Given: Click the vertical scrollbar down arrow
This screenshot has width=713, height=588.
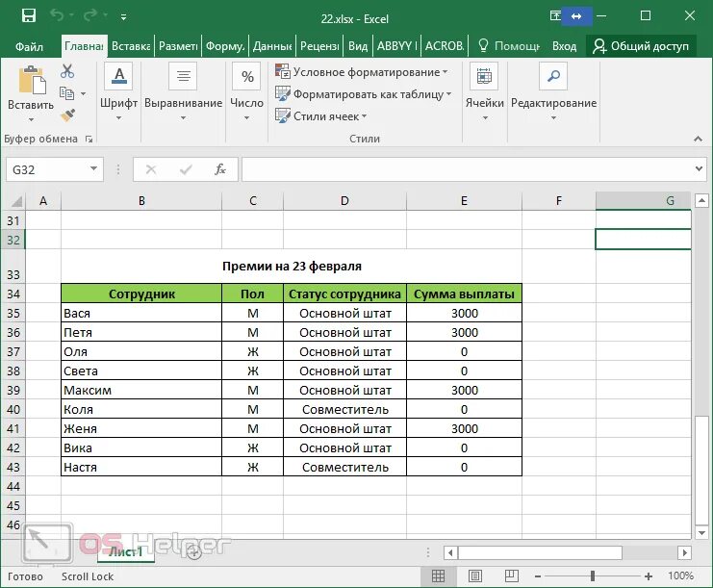Looking at the screenshot, I should (701, 532).
